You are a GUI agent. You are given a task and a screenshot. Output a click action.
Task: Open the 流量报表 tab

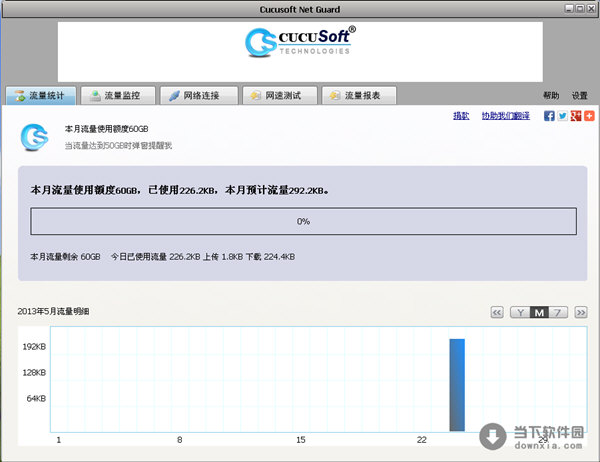pos(359,95)
